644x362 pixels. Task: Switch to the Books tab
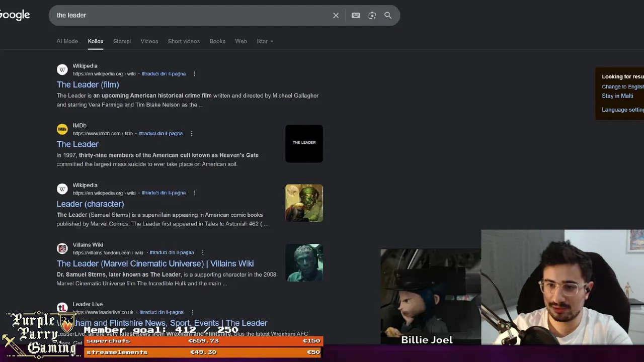pyautogui.click(x=217, y=41)
